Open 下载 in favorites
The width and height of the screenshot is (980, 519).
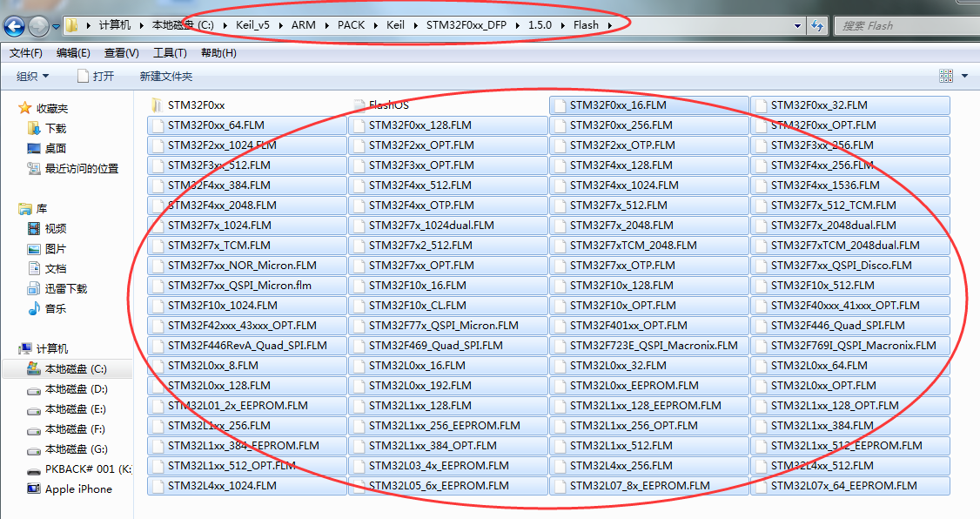tap(48, 128)
